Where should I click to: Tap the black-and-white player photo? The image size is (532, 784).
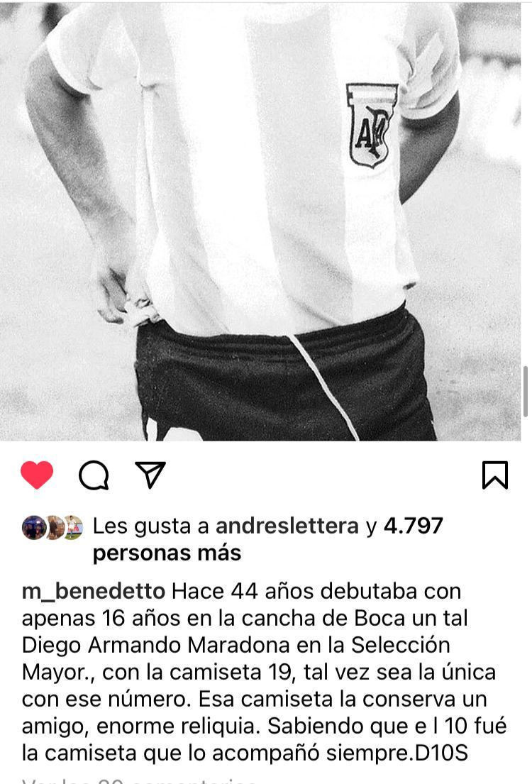[x=260, y=221]
